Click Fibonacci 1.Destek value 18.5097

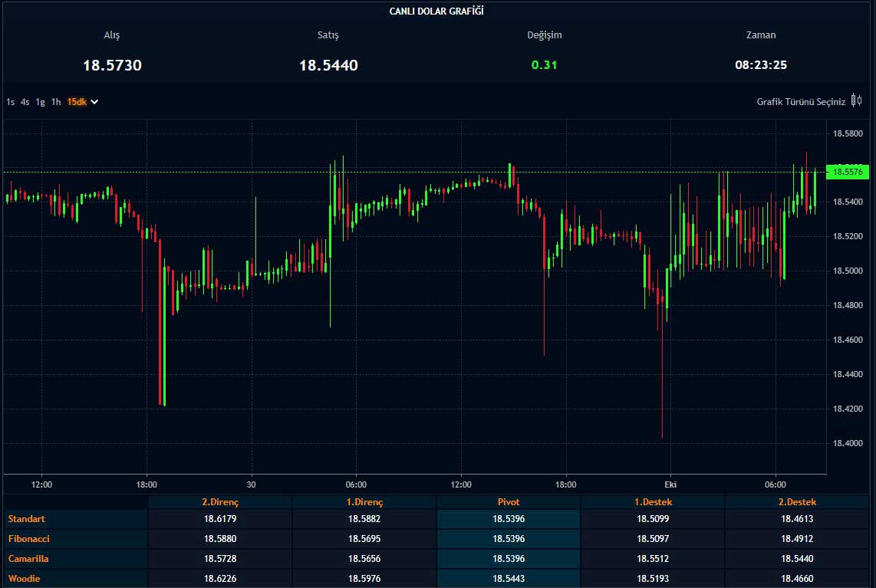[x=653, y=539]
